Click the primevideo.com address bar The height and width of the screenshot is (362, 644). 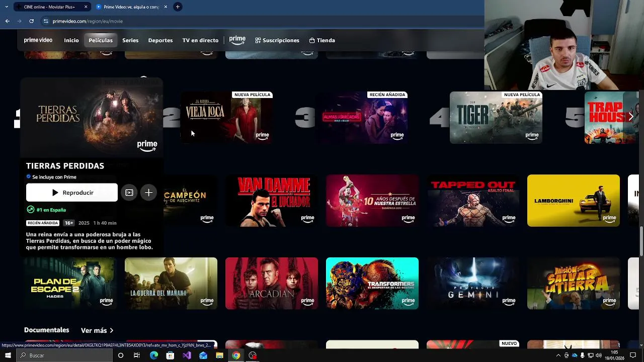tap(262, 21)
